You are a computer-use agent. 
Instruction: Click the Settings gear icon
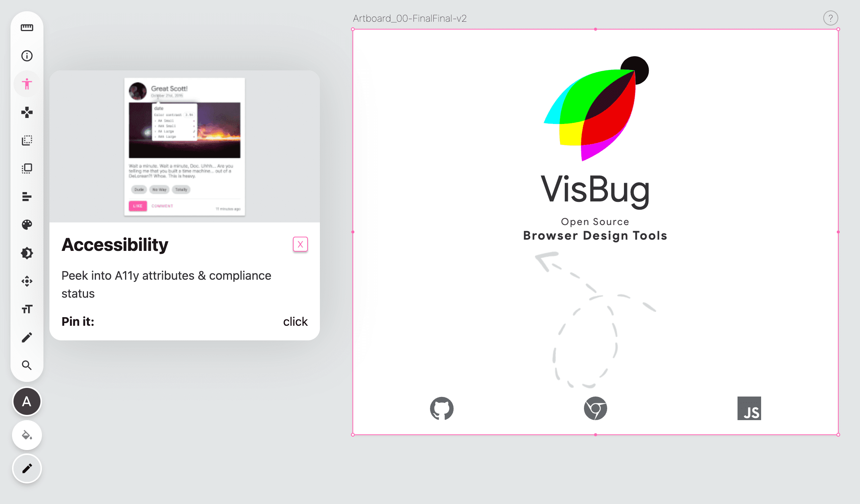coord(27,253)
